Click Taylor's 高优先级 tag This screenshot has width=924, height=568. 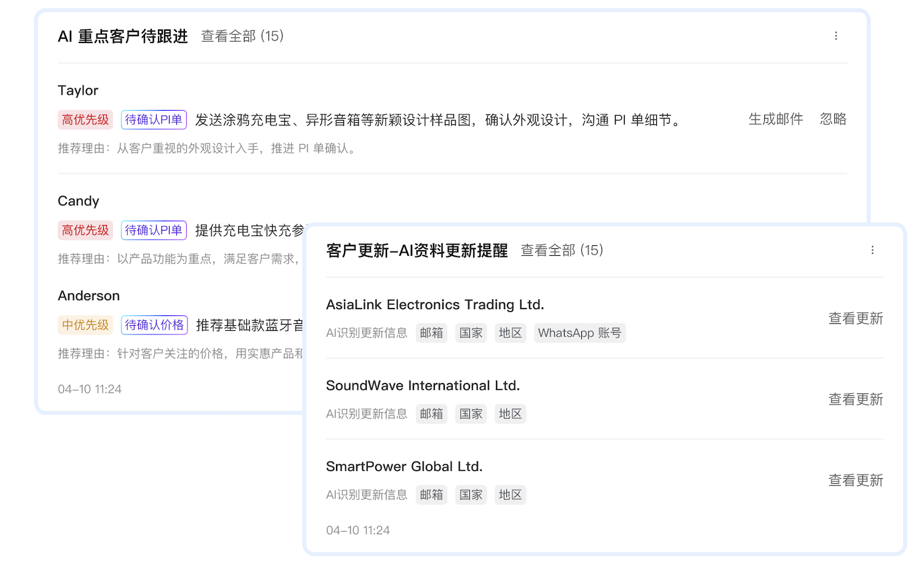85,120
